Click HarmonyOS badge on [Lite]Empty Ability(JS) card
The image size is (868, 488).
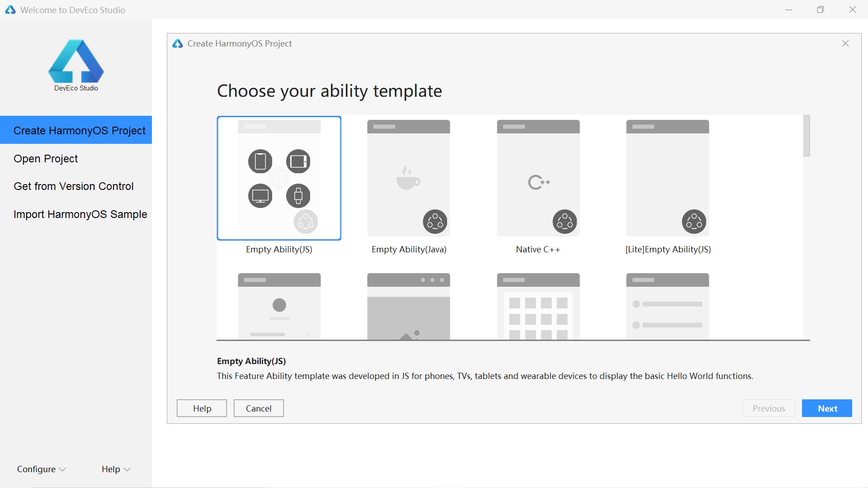694,222
